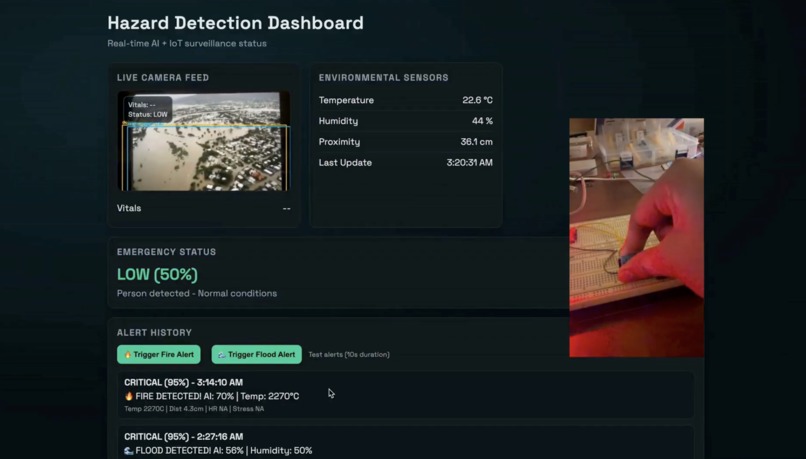Click the Vitals label below the camera feed
This screenshot has height=459, width=806.
pos(129,208)
